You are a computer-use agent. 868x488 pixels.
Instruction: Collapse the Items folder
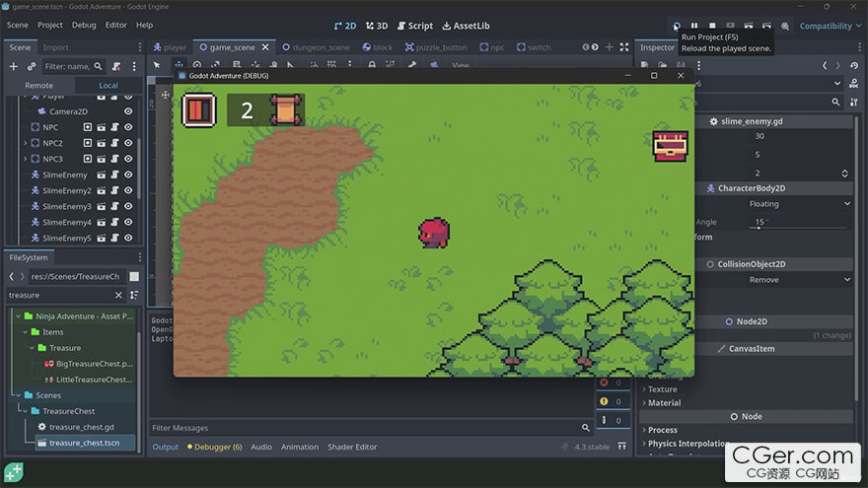tap(25, 332)
